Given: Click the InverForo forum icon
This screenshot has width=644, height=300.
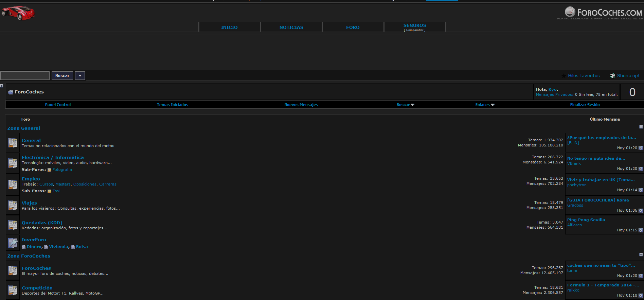Looking at the screenshot, I should tap(13, 243).
